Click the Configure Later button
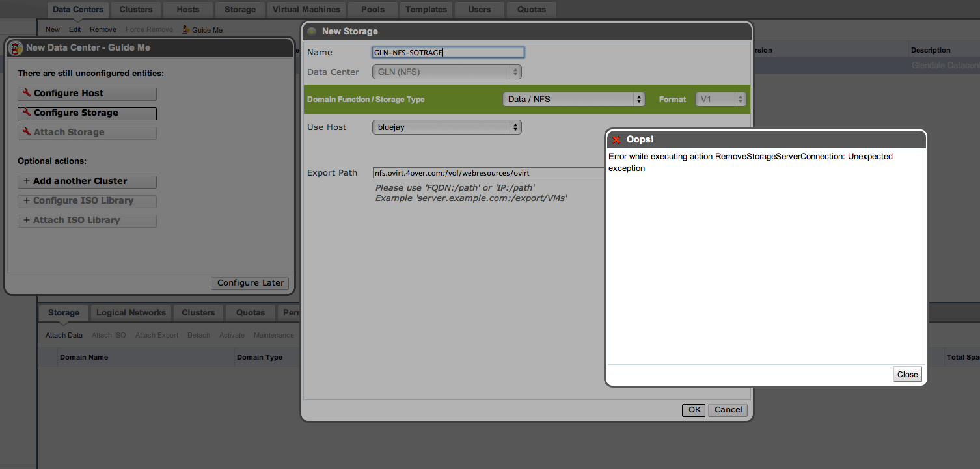Image resolution: width=980 pixels, height=469 pixels. tap(251, 283)
